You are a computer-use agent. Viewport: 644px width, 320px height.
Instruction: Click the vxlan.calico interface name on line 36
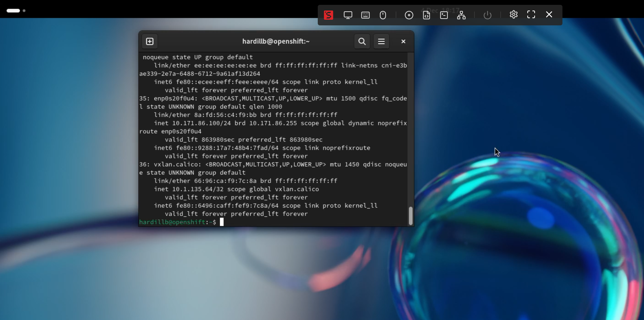point(176,164)
